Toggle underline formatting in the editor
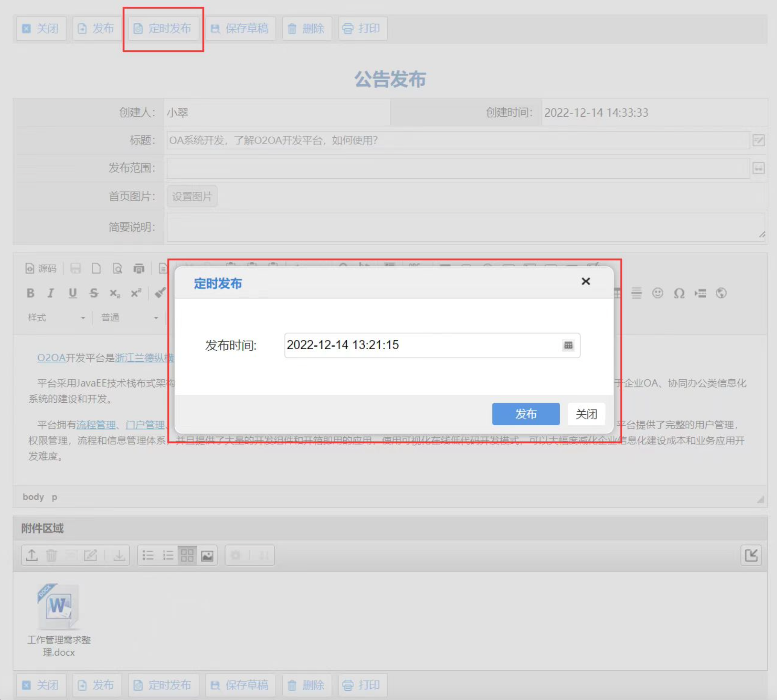 tap(72, 293)
